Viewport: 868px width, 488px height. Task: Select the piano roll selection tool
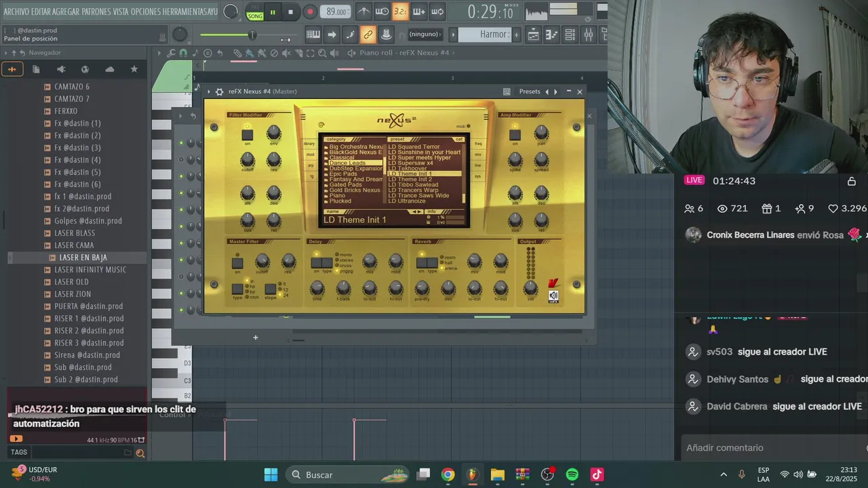(311, 53)
